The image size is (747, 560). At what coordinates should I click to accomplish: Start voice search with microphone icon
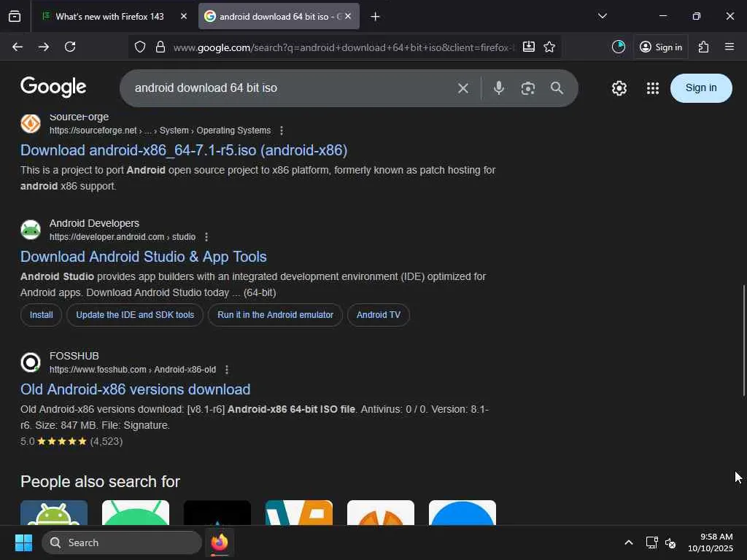click(499, 88)
